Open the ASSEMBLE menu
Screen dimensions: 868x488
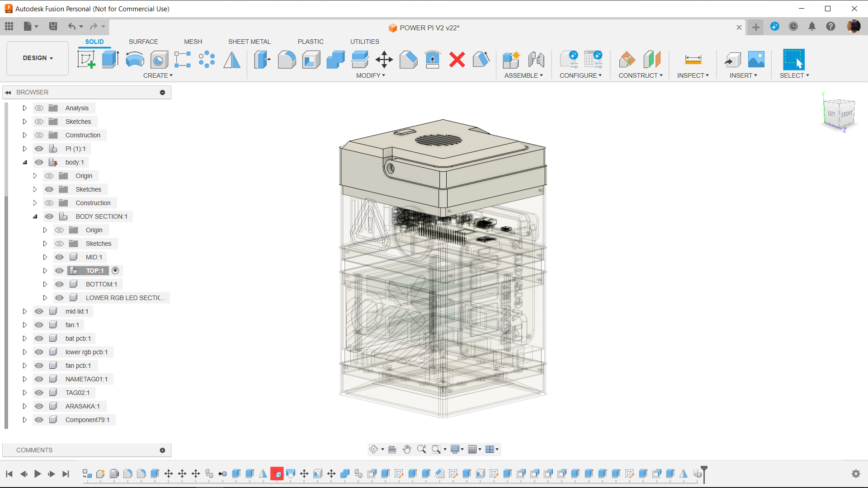[x=524, y=75]
